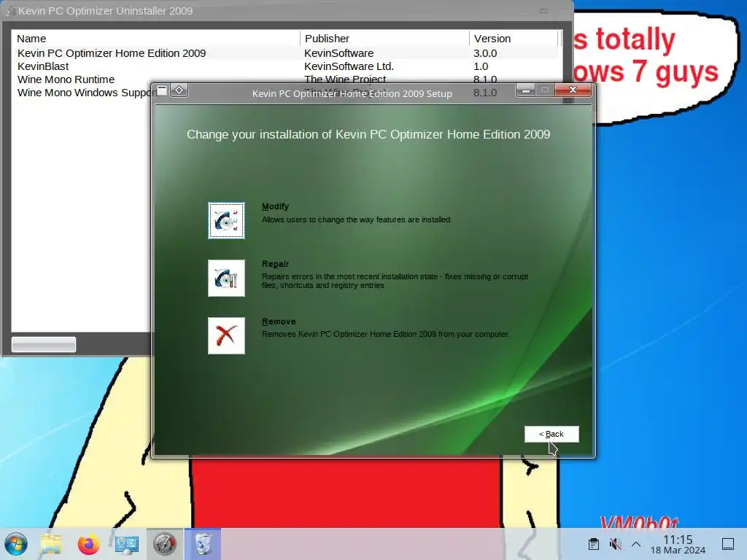Click the Remove option label
Screen dimensions: 747x560
point(279,322)
